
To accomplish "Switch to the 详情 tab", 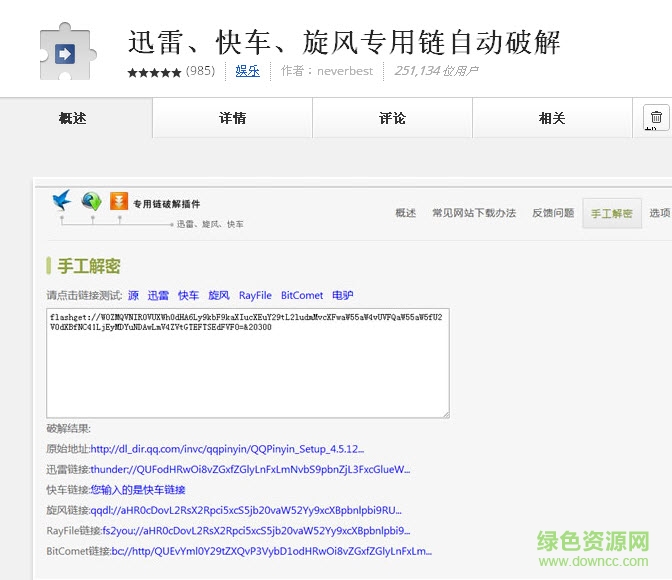I will [232, 118].
